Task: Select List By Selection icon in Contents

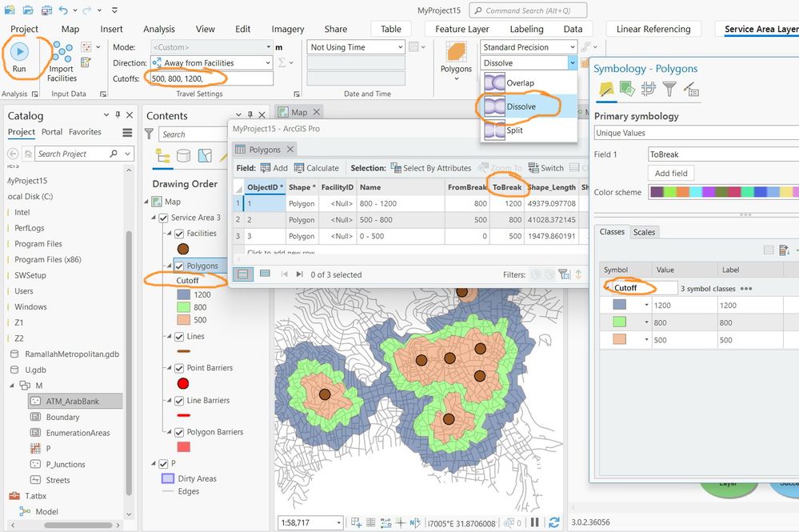Action: pyautogui.click(x=205, y=155)
